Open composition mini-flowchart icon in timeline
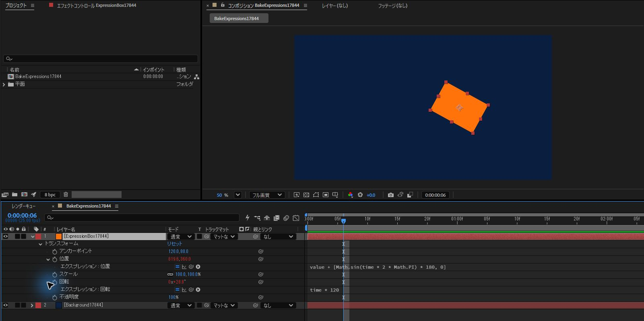 (257, 218)
